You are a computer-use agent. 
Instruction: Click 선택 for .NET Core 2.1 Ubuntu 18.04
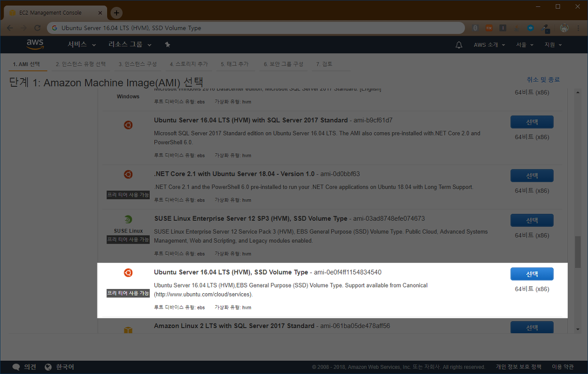(532, 176)
